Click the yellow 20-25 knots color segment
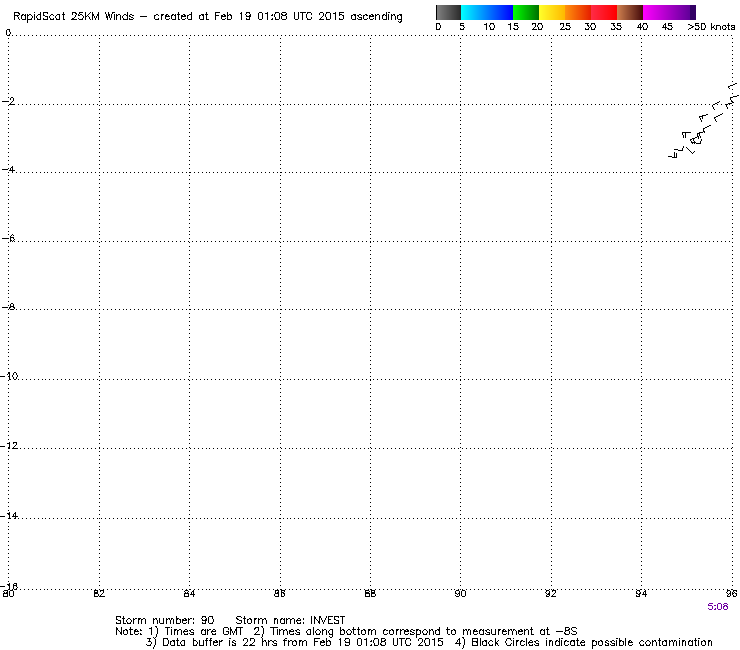740x650 pixels. (552, 12)
